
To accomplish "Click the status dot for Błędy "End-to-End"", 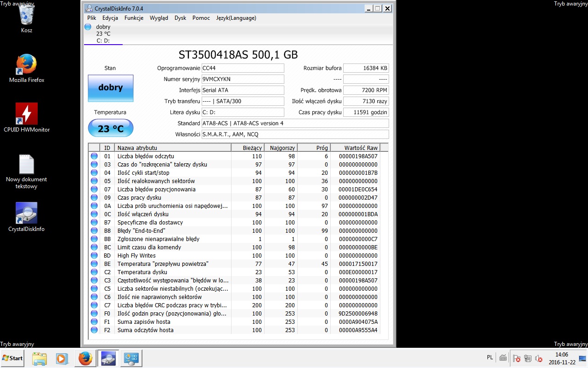I will tap(94, 231).
